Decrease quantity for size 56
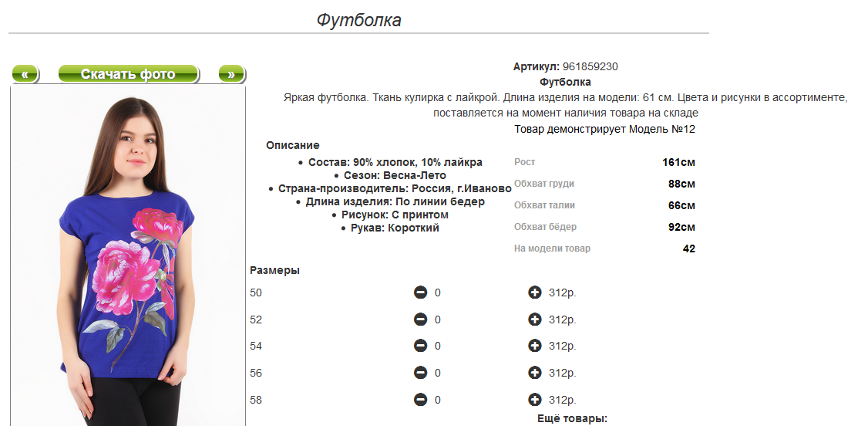Image resolution: width=868 pixels, height=426 pixels. pyautogui.click(x=420, y=373)
